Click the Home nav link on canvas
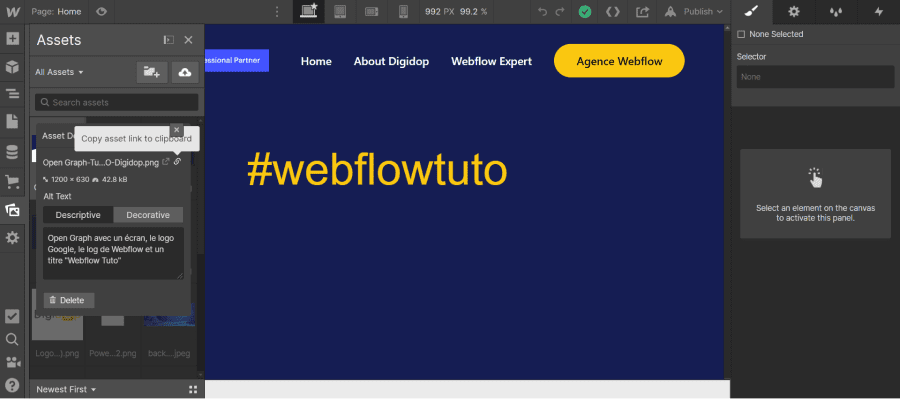The height and width of the screenshot is (399, 900). [316, 61]
